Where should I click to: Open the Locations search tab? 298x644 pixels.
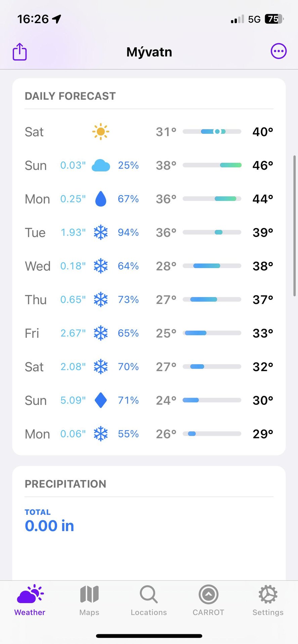click(x=149, y=600)
